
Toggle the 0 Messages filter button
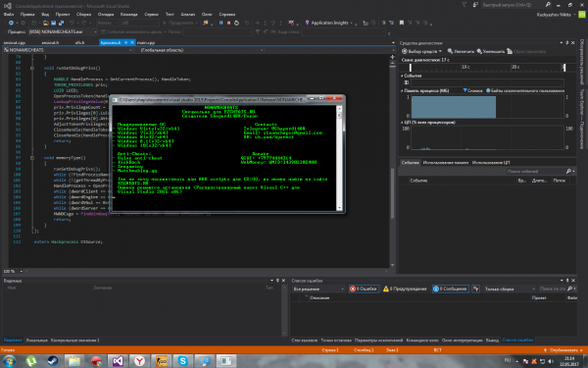click(x=450, y=289)
